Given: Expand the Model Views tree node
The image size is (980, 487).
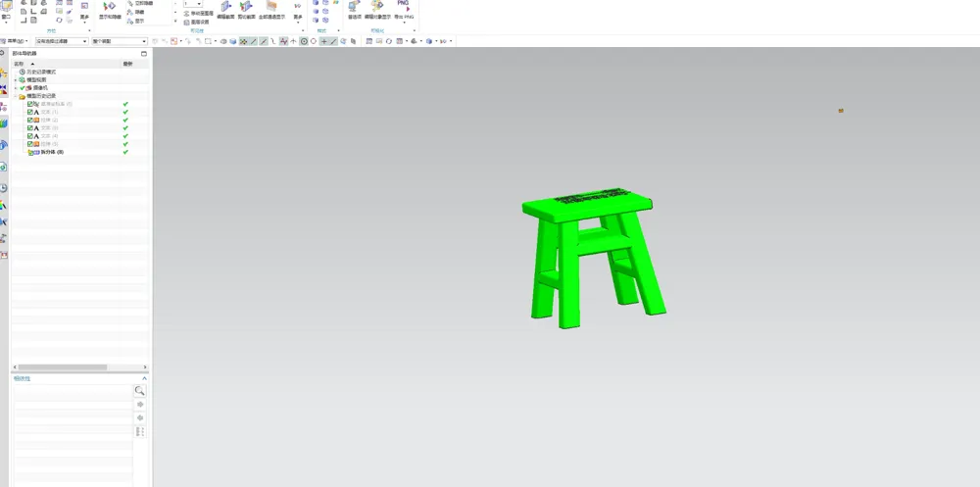Looking at the screenshot, I should [16, 80].
